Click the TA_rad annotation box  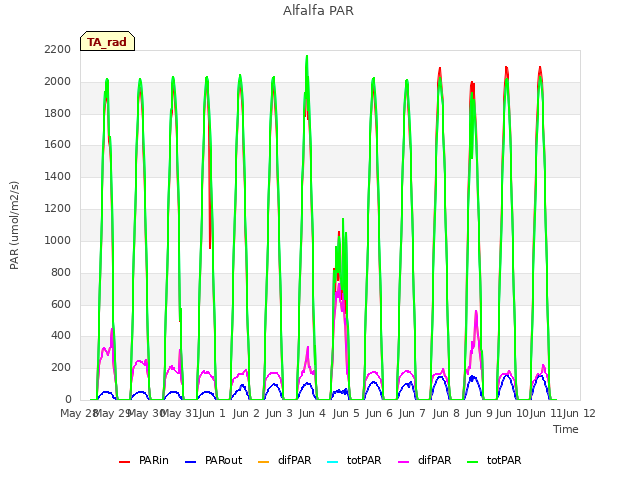pos(107,41)
